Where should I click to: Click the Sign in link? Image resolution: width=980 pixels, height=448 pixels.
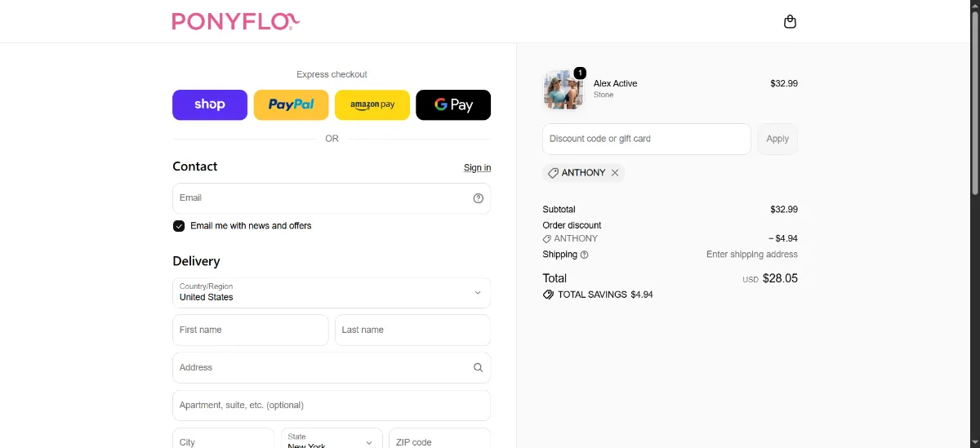[477, 167]
